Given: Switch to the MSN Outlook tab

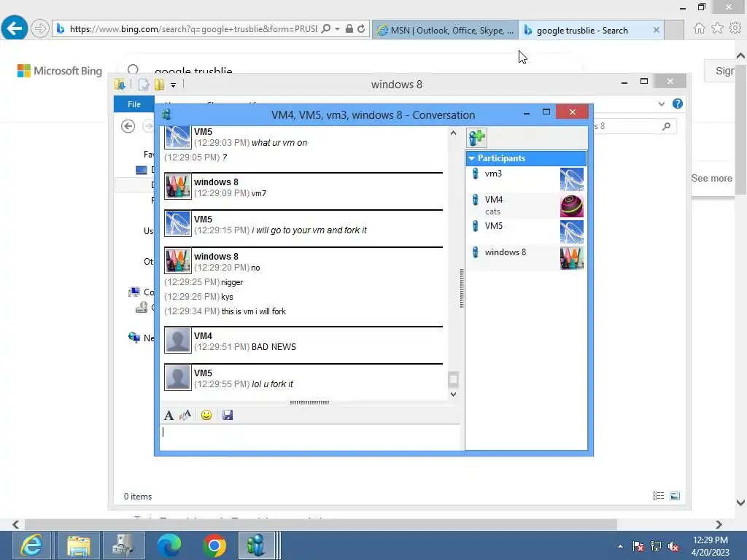Looking at the screenshot, I should click(x=445, y=30).
